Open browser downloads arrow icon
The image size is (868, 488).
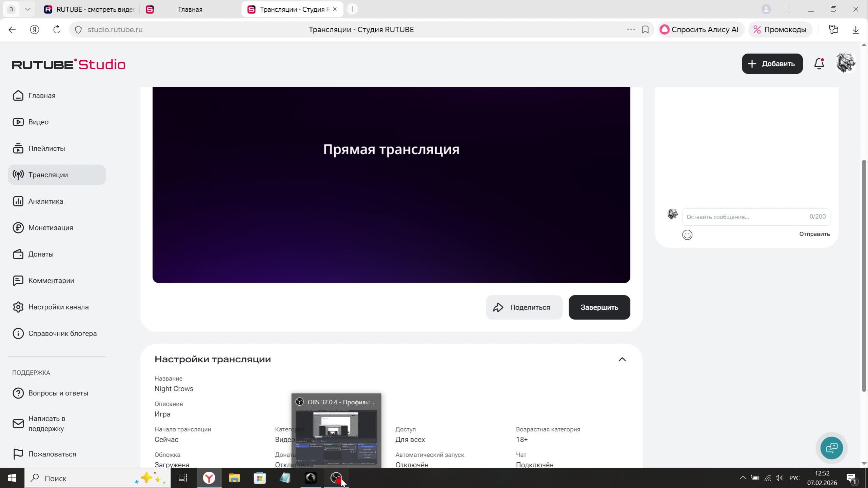855,29
